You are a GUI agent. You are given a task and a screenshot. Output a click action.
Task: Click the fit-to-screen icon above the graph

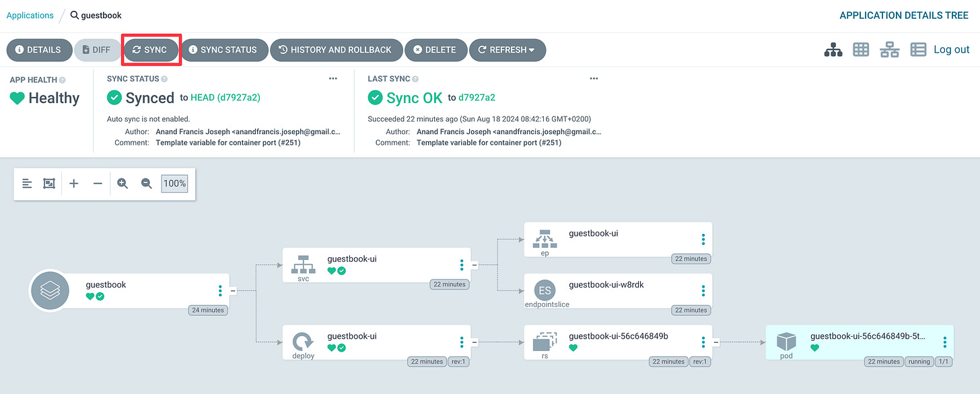pyautogui.click(x=48, y=183)
